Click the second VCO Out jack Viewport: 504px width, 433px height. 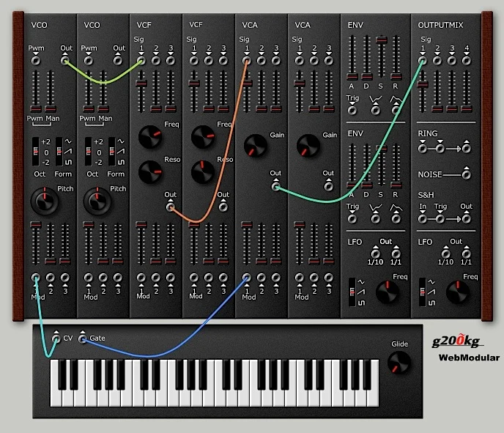pos(118,60)
